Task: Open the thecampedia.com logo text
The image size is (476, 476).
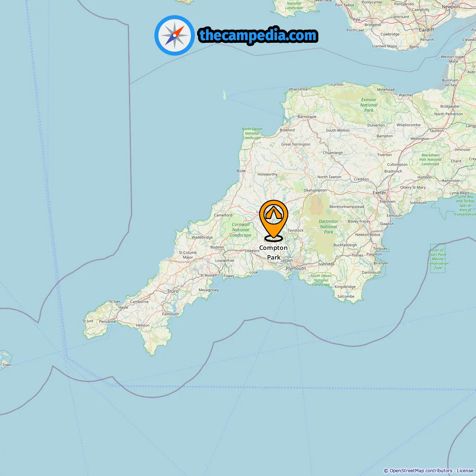Action: 258,36
